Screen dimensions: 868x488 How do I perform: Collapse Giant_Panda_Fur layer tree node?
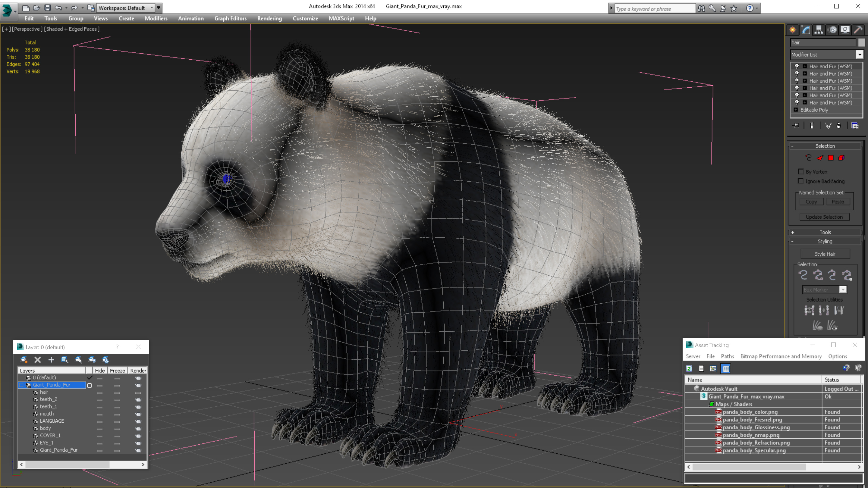[21, 385]
